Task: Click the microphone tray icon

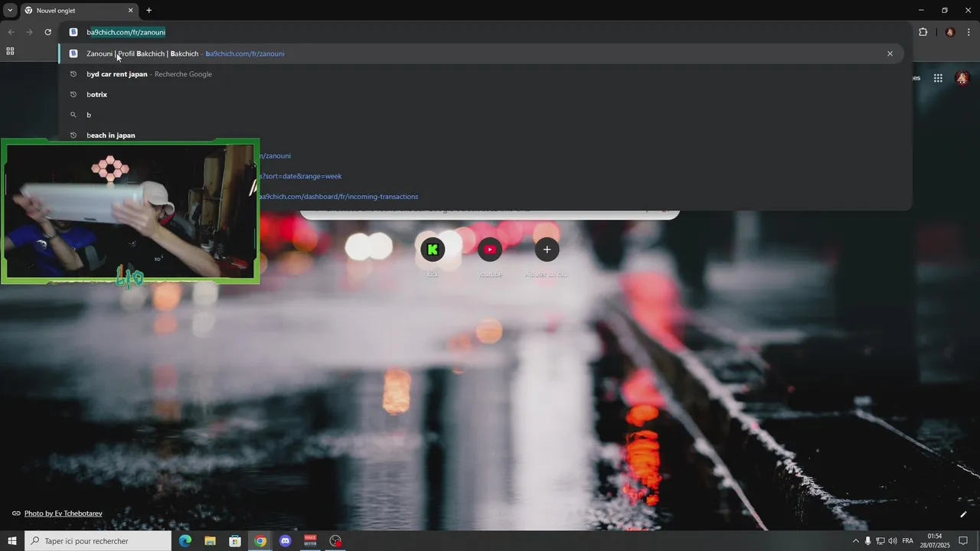Action: click(867, 541)
